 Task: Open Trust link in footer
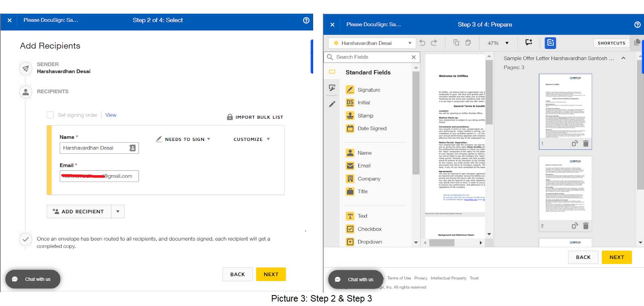[474, 278]
